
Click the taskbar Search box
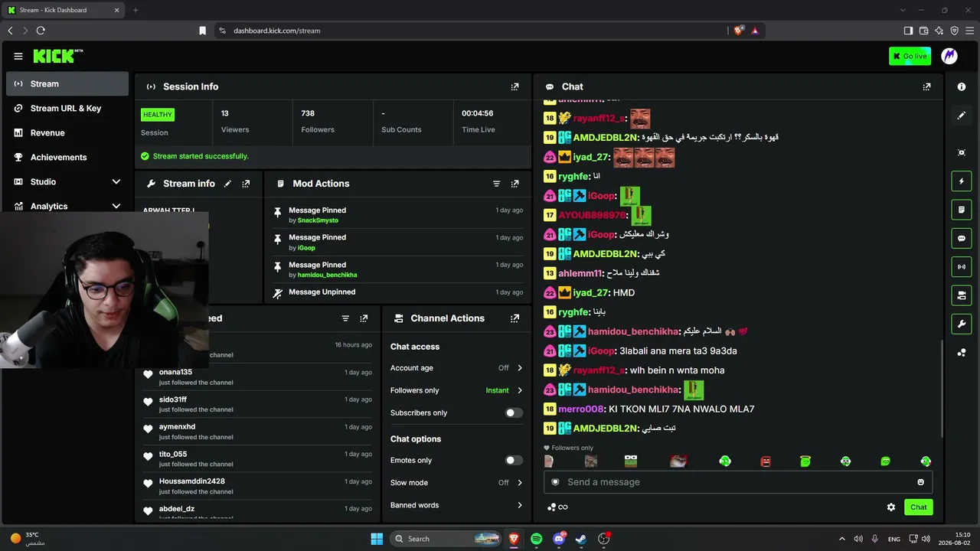point(446,539)
